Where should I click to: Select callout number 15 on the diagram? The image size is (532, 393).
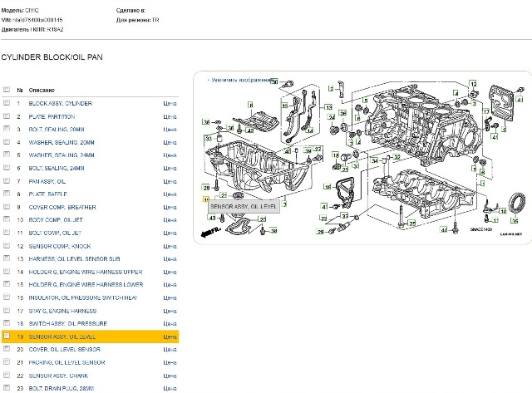click(x=285, y=106)
